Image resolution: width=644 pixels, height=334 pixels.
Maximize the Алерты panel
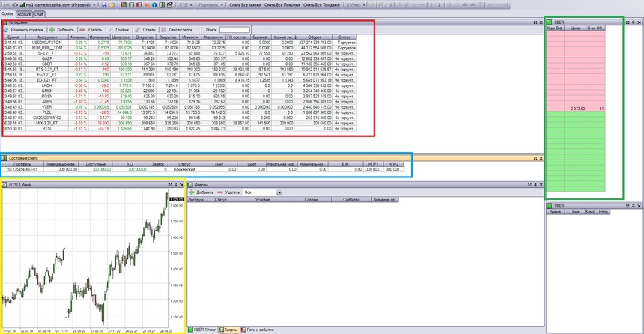coord(529,185)
